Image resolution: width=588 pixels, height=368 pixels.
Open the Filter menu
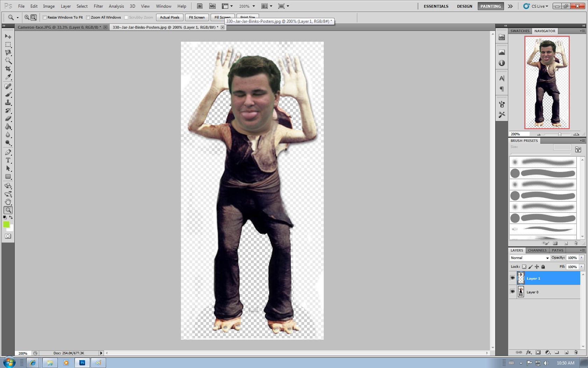point(98,6)
